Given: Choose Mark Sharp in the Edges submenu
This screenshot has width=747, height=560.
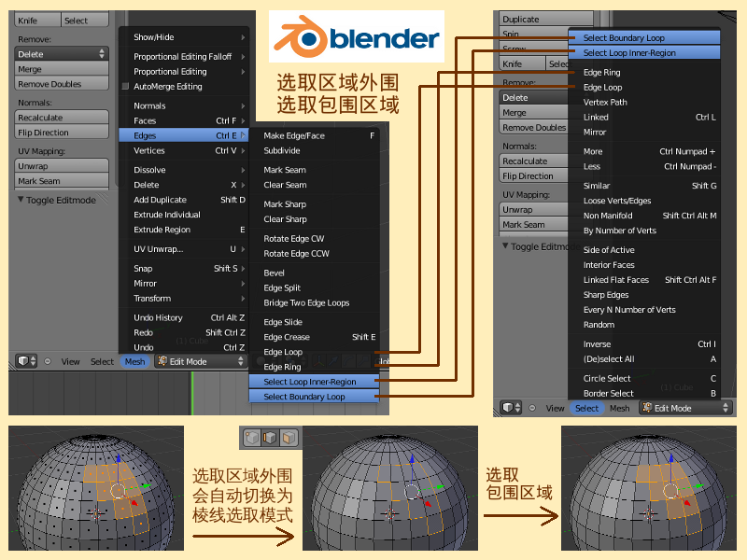Looking at the screenshot, I should pyautogui.click(x=314, y=204).
